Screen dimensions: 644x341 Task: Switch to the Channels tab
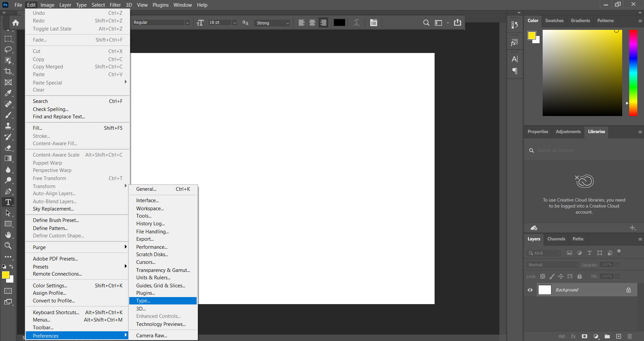(x=556, y=239)
